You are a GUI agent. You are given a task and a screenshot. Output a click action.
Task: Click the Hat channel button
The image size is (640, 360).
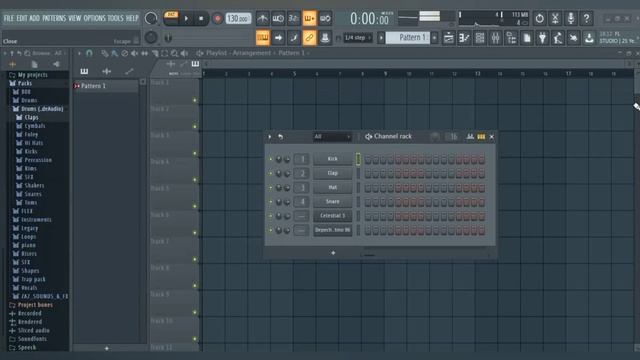click(333, 187)
